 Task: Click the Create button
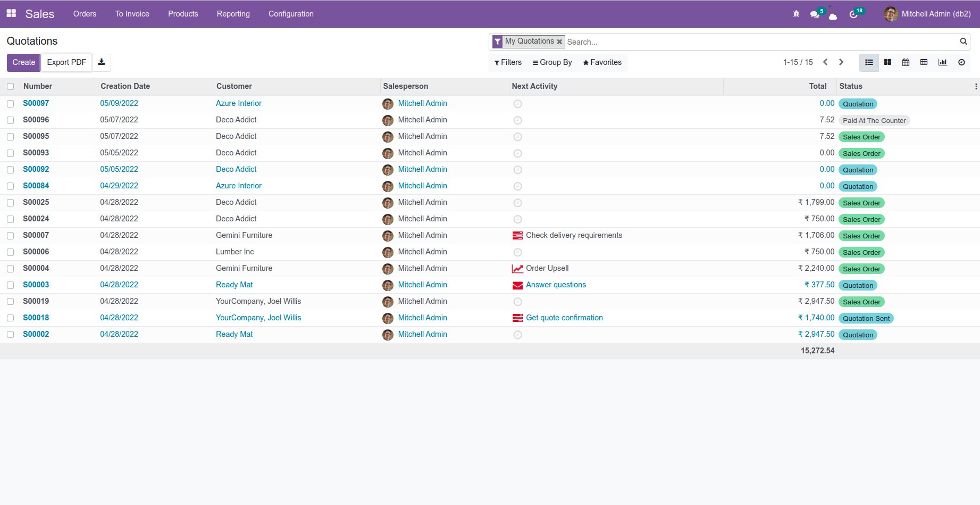24,62
